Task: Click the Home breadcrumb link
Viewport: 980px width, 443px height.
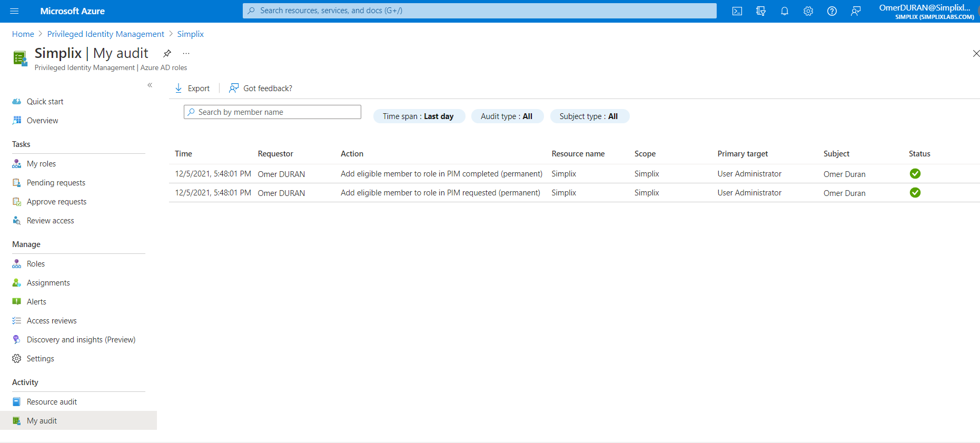Action: [23, 34]
